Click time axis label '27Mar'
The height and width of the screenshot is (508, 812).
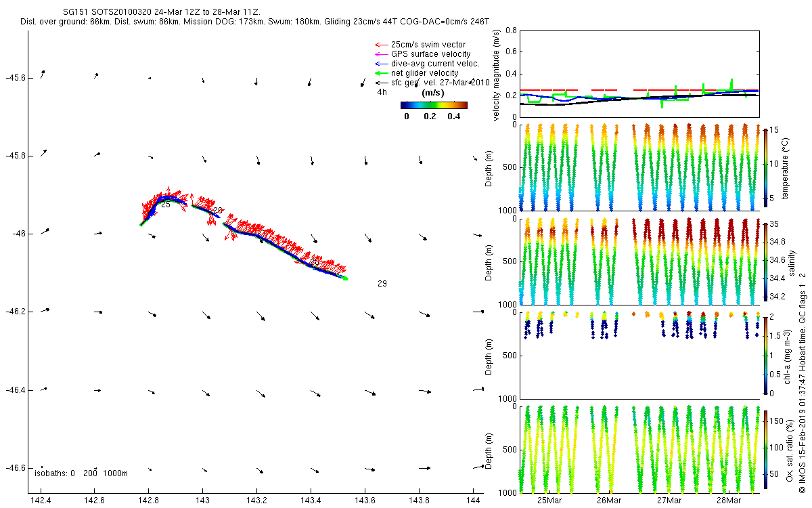(669, 501)
